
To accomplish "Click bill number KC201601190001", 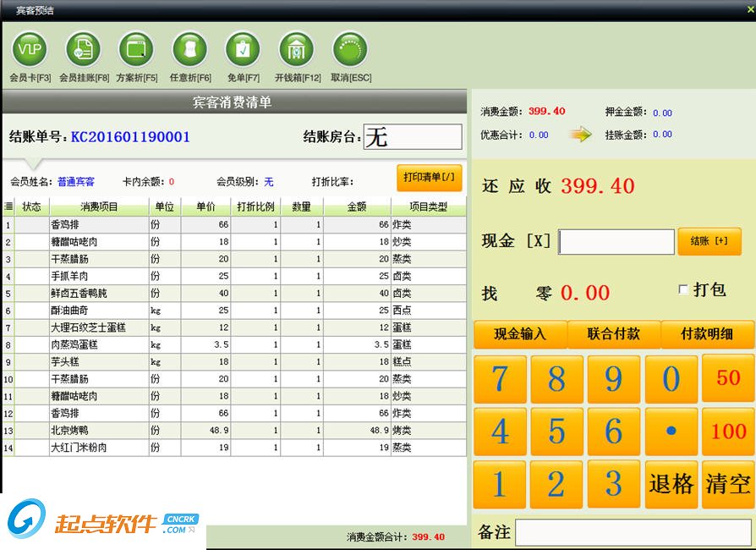I will pos(130,137).
